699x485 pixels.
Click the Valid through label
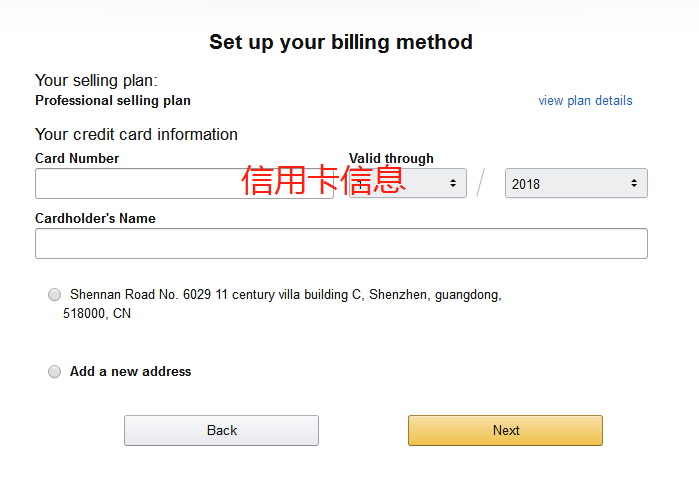[x=391, y=159]
